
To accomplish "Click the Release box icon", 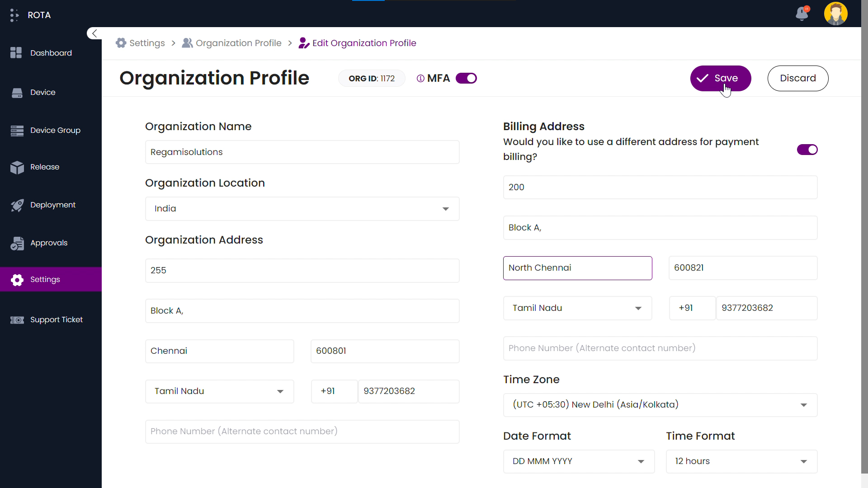I will pos(17,167).
